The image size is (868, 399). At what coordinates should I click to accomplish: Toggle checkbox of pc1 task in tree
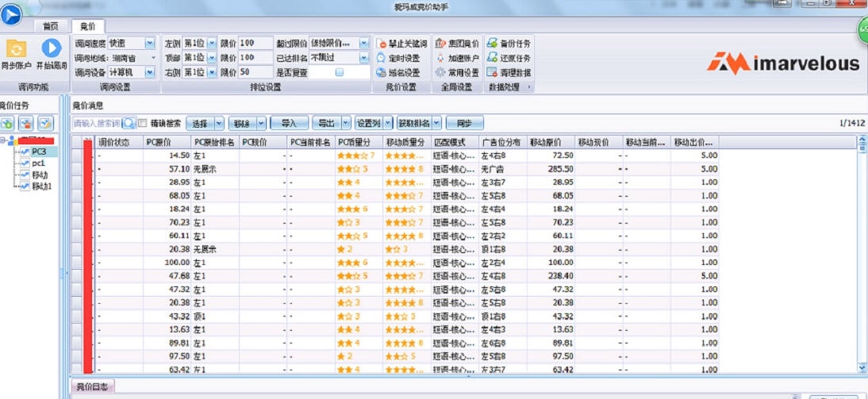[25, 163]
